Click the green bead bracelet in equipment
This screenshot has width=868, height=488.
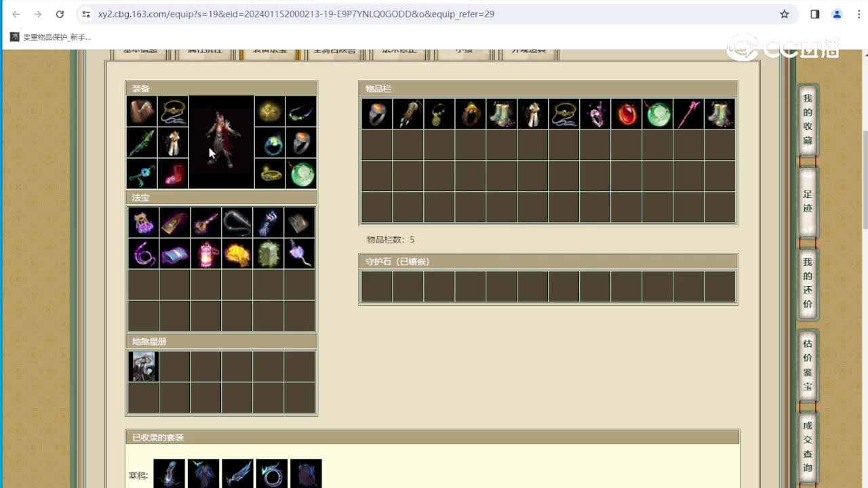(301, 111)
